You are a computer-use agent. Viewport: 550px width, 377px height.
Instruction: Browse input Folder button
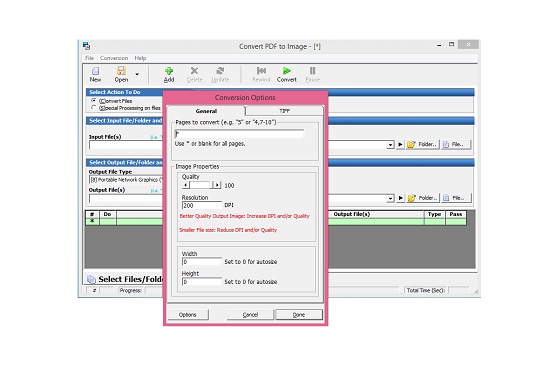coord(423,144)
